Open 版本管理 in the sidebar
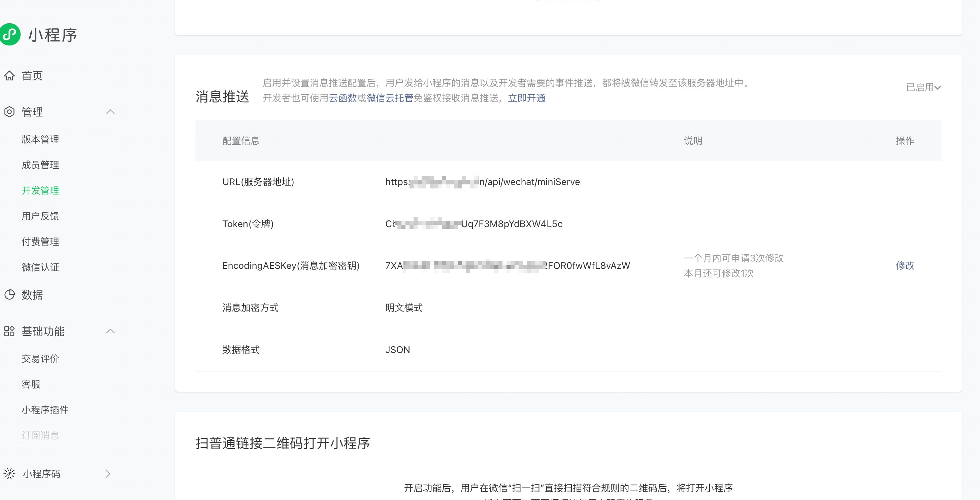Viewport: 980px width, 500px height. point(40,140)
